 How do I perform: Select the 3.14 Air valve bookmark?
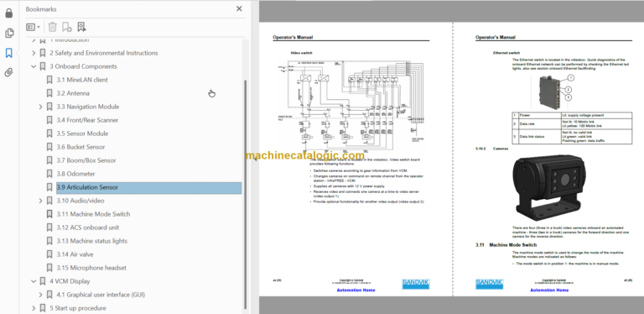75,254
